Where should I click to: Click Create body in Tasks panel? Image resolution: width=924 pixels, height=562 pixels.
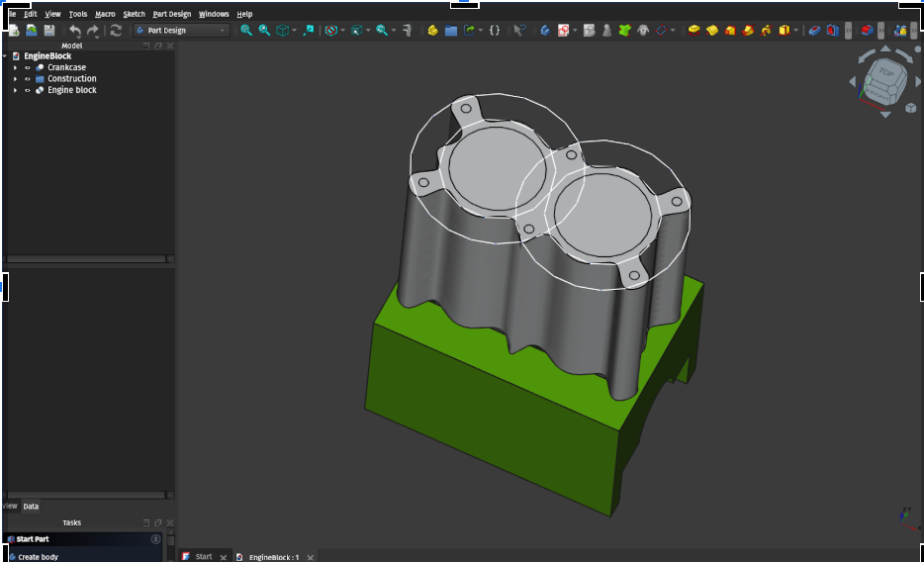tap(38, 557)
